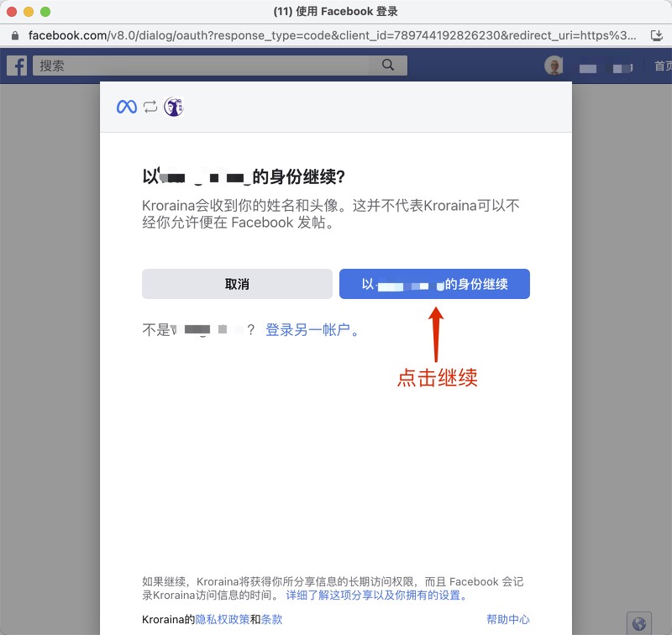
Task: Click the address bar lock icon
Action: tap(15, 35)
